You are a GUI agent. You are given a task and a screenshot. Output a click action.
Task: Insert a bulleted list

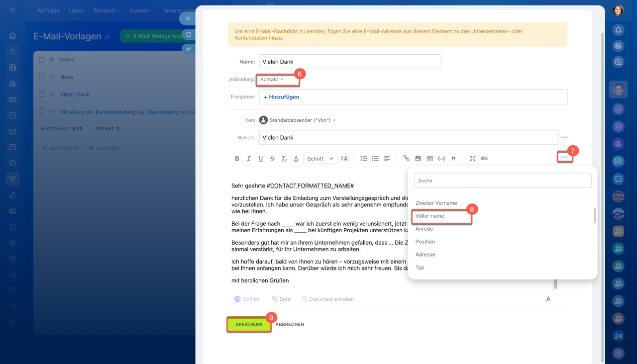click(375, 159)
